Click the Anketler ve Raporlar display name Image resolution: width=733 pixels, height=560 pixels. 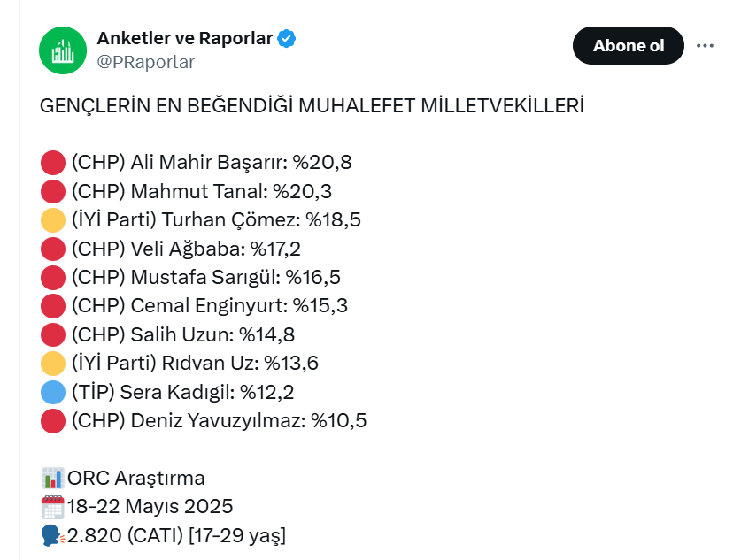(185, 38)
